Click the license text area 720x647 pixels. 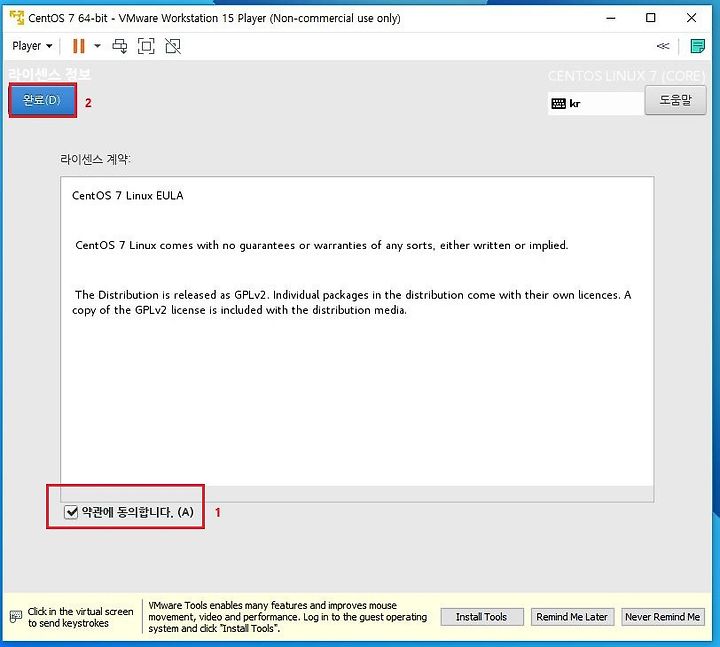coord(357,339)
